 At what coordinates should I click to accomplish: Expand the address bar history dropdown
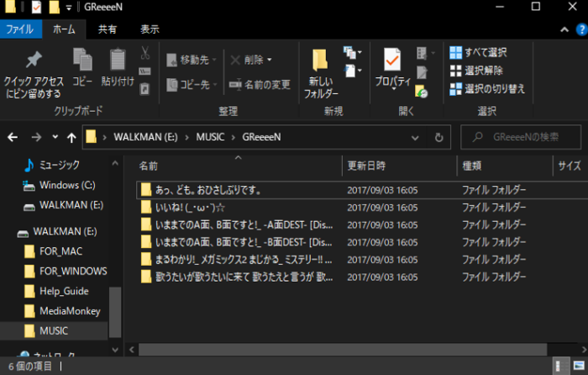pos(415,138)
